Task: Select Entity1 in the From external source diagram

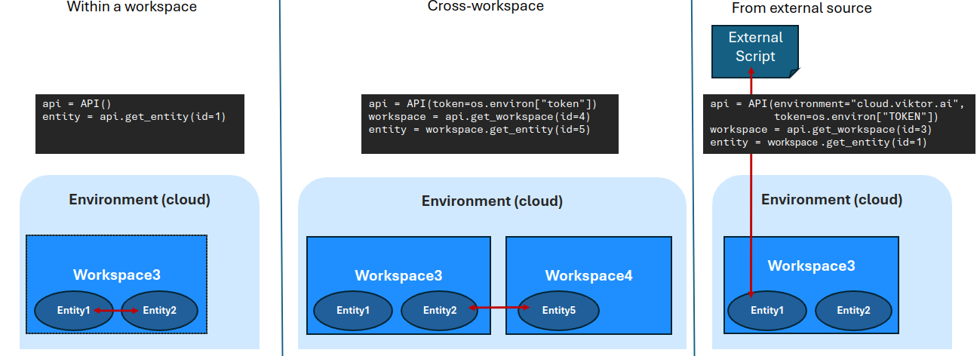Action: [766, 310]
